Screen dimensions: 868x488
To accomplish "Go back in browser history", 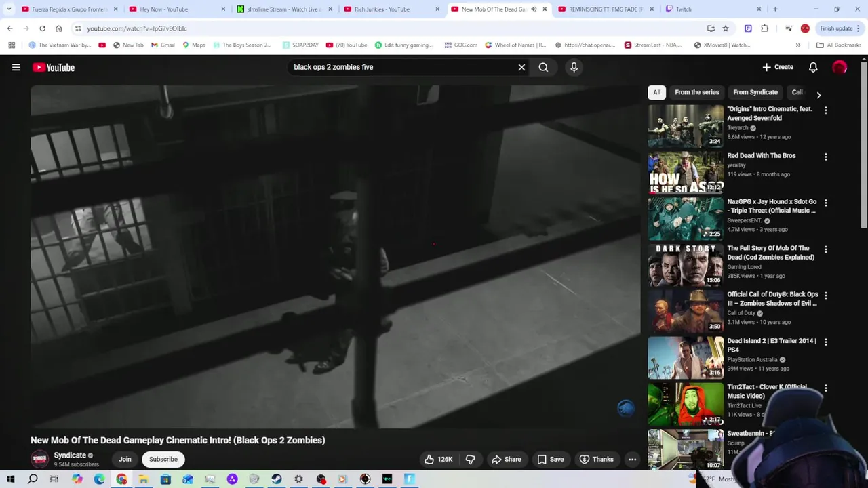I will pos(9,28).
